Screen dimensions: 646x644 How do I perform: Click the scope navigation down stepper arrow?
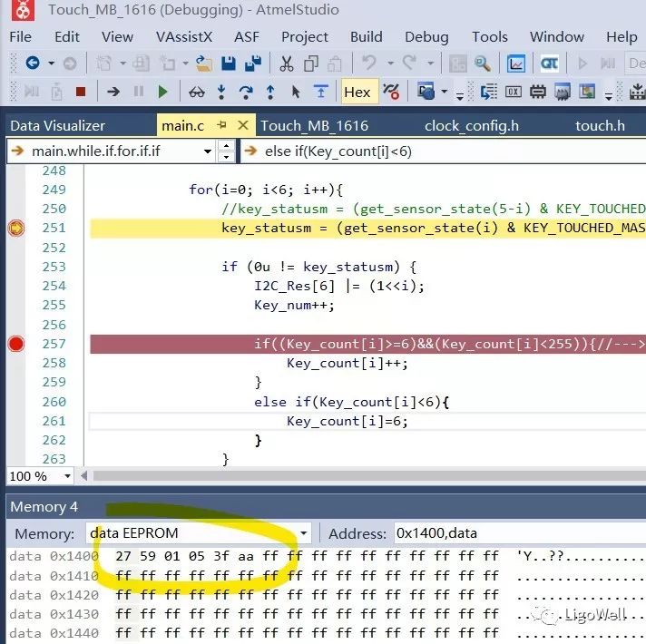click(226, 157)
